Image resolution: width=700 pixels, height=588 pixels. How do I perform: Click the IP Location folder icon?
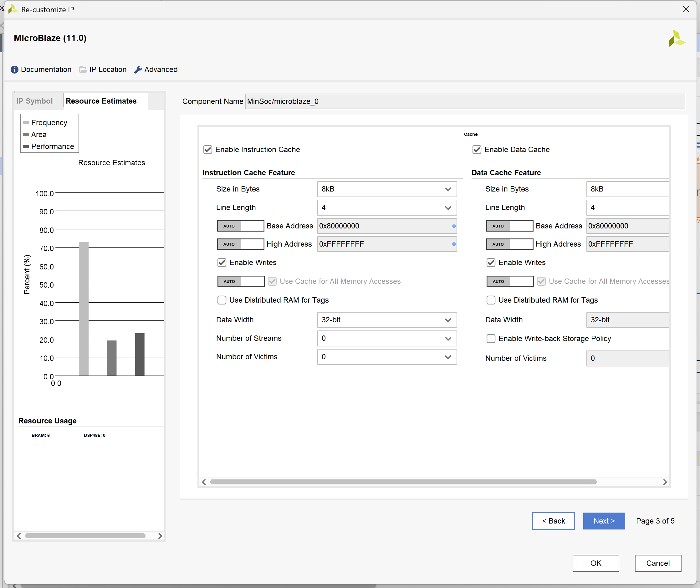coord(83,69)
